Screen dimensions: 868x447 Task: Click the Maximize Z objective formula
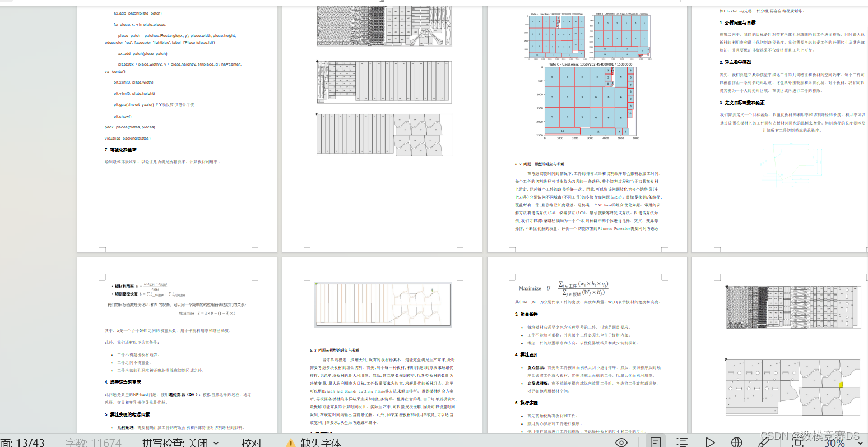click(x=207, y=314)
